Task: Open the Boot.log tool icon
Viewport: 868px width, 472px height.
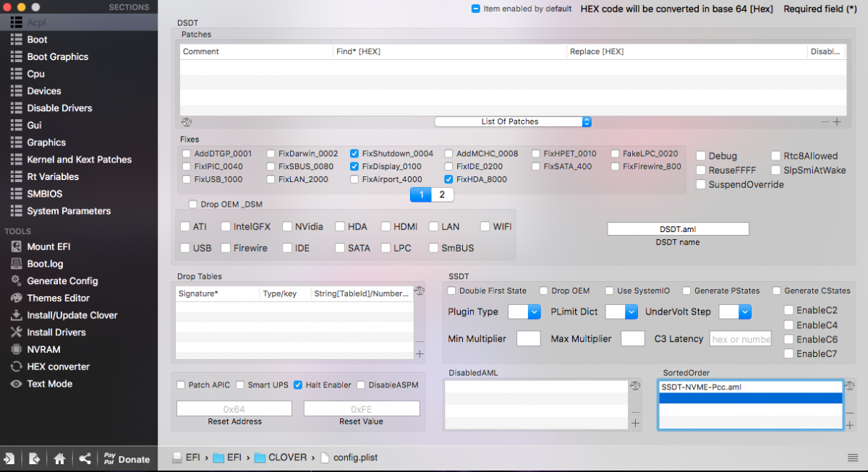Action: [x=15, y=264]
